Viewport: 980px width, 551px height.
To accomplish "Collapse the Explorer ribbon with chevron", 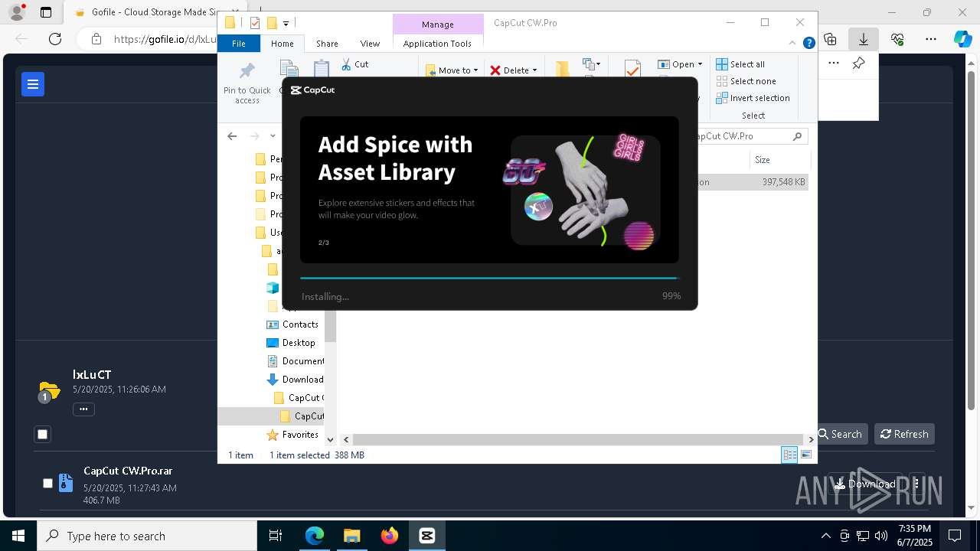I will tap(792, 44).
